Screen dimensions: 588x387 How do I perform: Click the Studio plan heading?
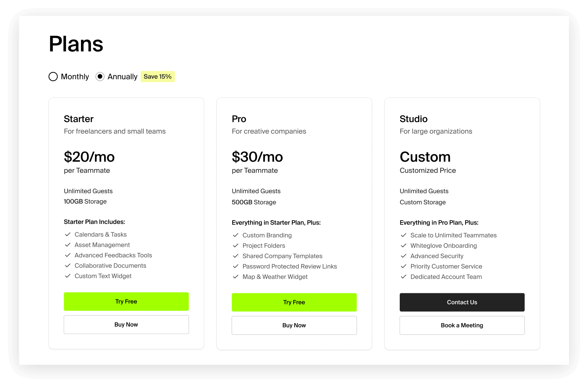(414, 119)
